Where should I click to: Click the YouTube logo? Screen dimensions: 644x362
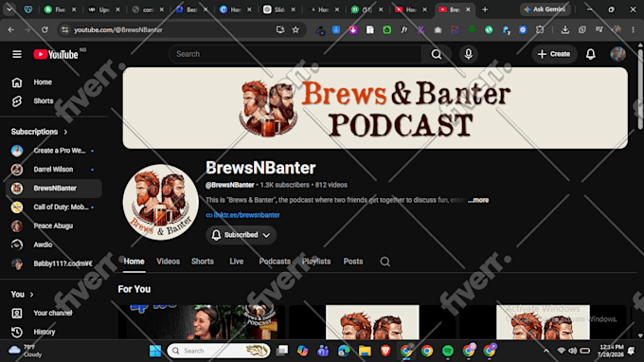(56, 54)
